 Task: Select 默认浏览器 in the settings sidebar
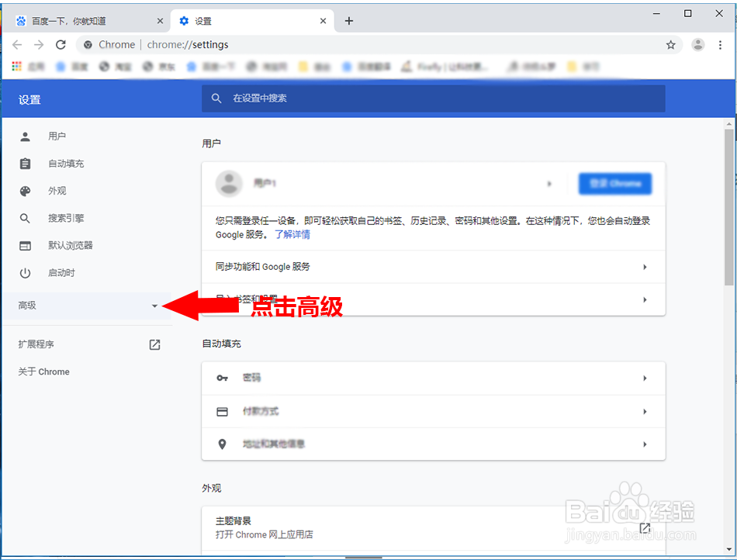pyautogui.click(x=71, y=246)
